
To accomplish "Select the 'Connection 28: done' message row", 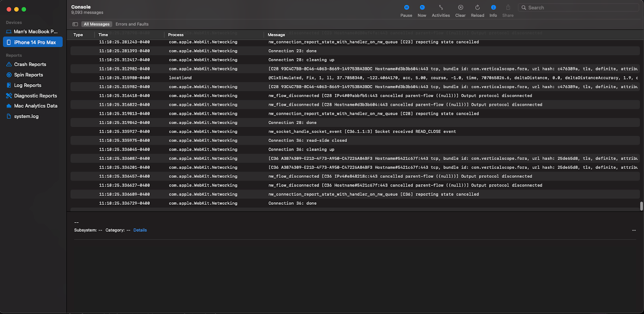I will coord(355,123).
